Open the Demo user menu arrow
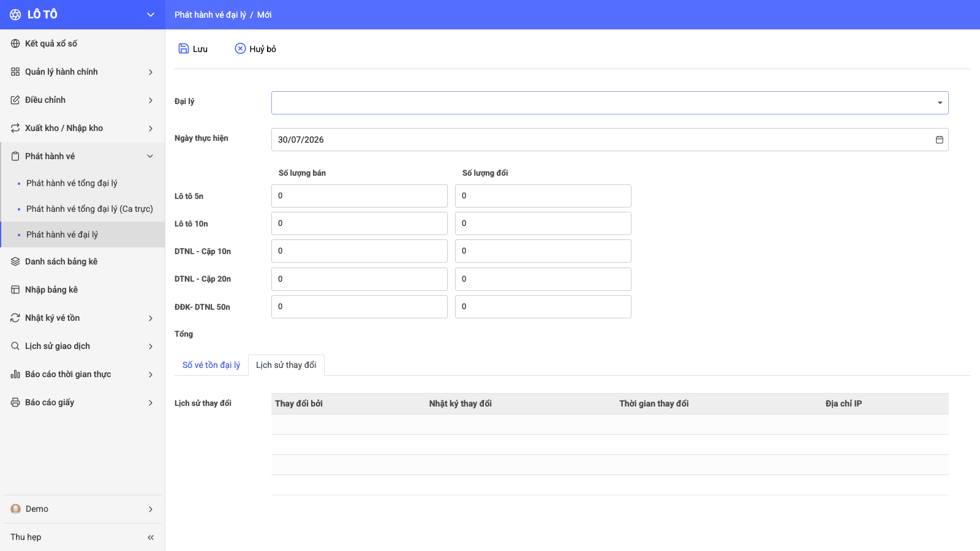The height and width of the screenshot is (551, 980). (x=151, y=509)
